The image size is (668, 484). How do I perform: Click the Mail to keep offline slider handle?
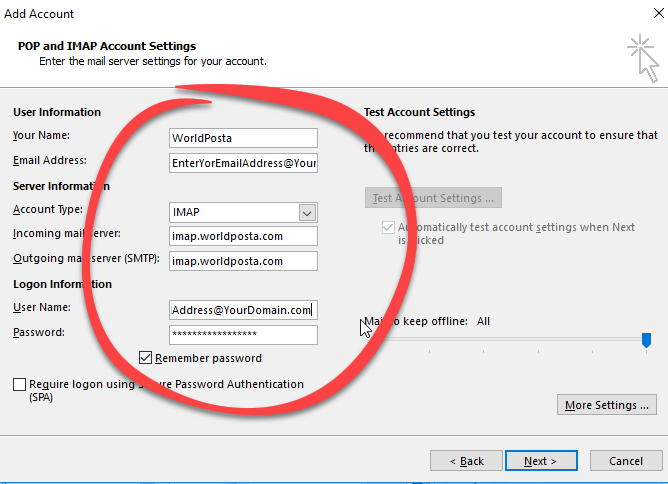tap(646, 340)
